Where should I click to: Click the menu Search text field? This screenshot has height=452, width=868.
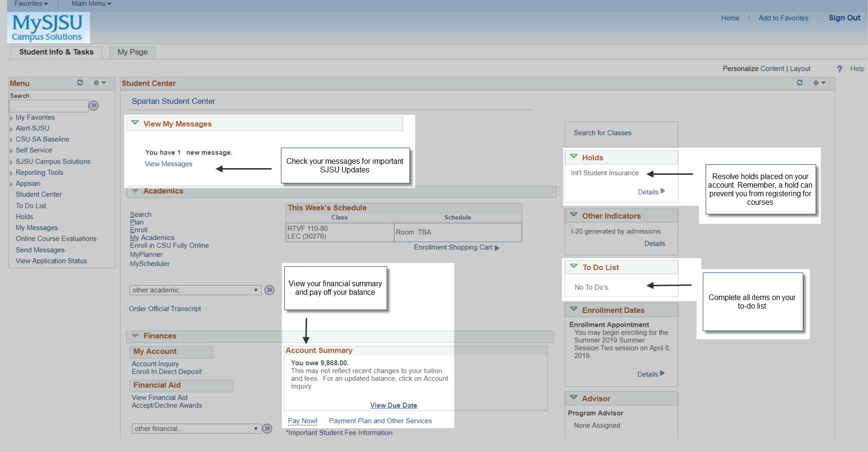click(x=49, y=106)
